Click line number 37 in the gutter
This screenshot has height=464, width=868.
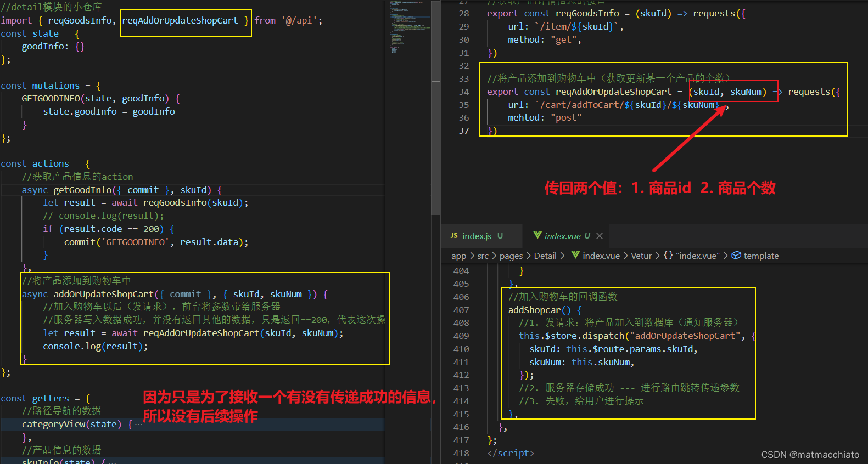click(x=464, y=131)
